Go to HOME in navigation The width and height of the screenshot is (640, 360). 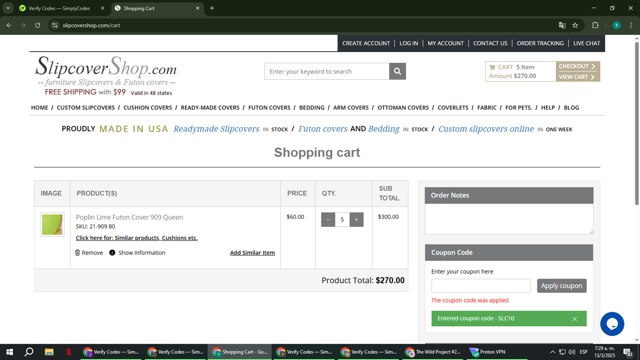(40, 108)
